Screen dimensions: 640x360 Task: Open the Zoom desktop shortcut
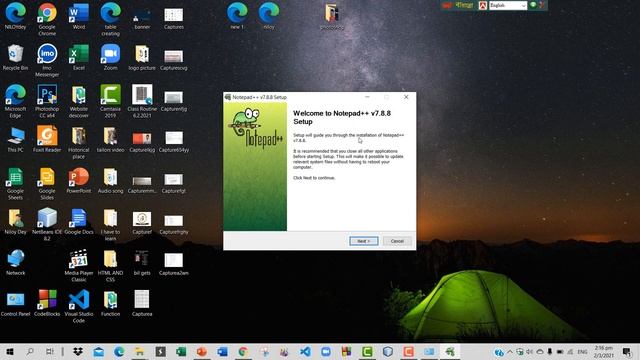[x=110, y=57]
